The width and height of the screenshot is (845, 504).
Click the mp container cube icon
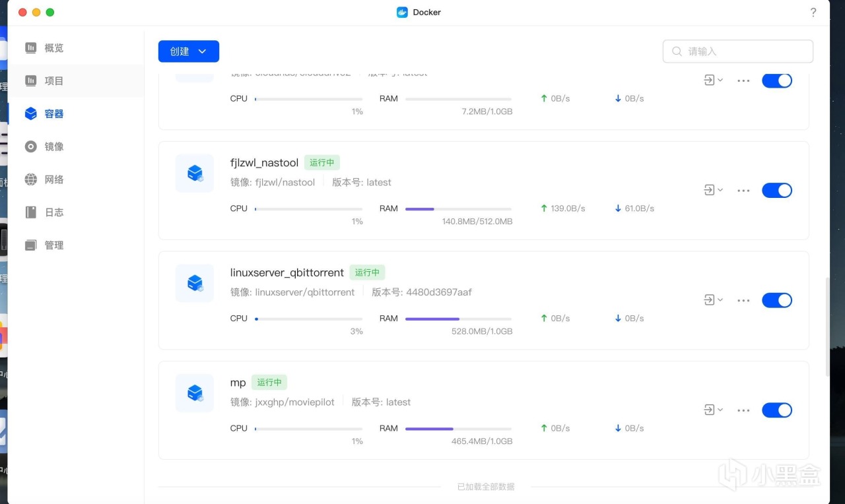click(x=195, y=393)
